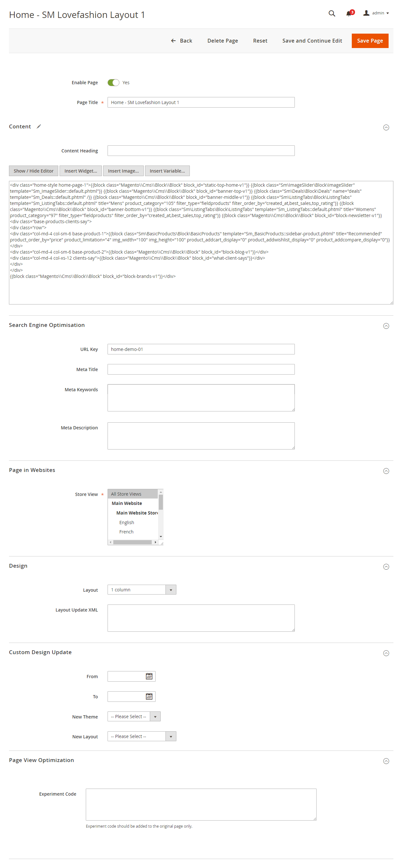This screenshot has height=868, width=403.
Task: Click the pencil icon beside Content
Action: pos(39,126)
